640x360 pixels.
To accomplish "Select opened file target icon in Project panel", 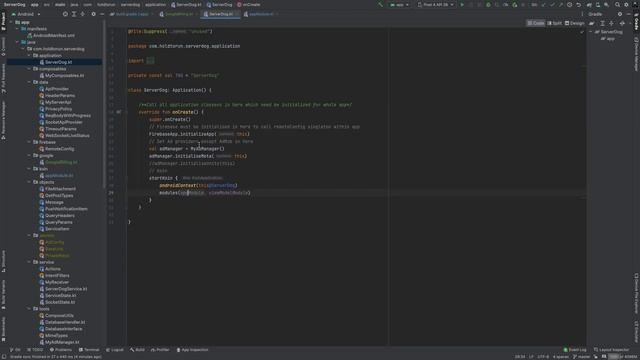I will coord(65,14).
